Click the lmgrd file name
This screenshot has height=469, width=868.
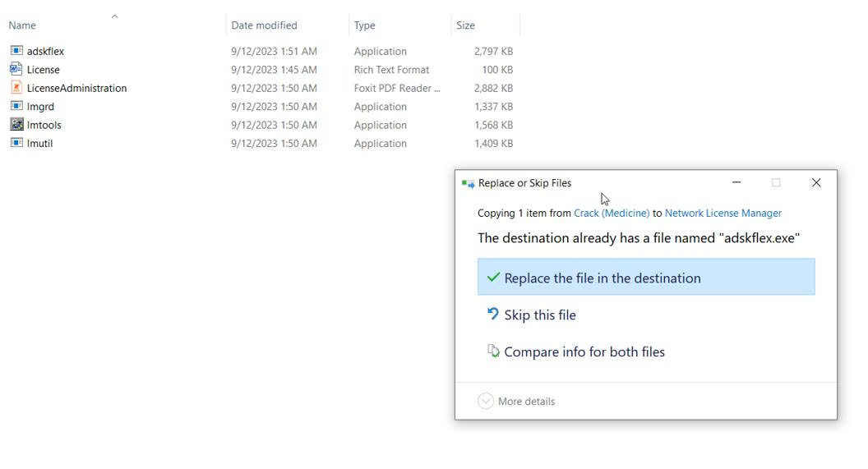tap(40, 107)
